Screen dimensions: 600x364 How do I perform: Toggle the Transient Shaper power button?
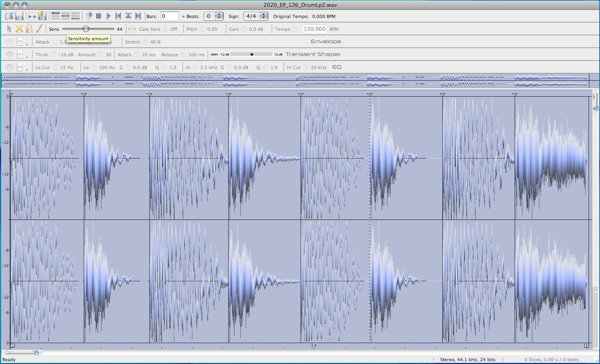pos(10,55)
